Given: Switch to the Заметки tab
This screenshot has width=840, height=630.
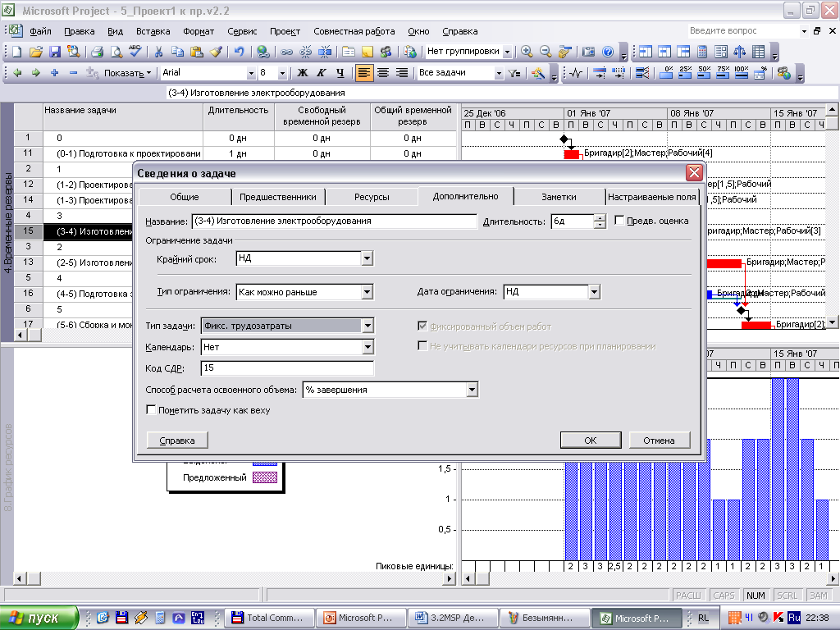Looking at the screenshot, I should [559, 197].
